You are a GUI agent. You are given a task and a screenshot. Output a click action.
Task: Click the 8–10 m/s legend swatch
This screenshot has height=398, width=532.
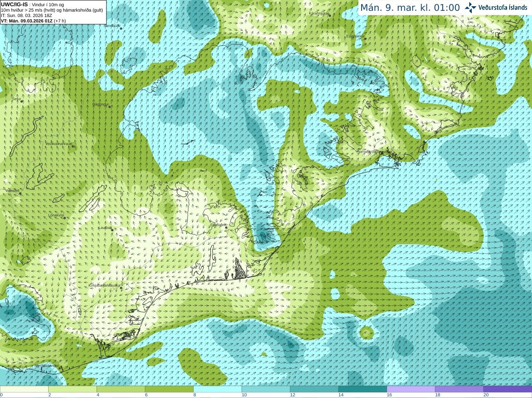tap(217, 389)
